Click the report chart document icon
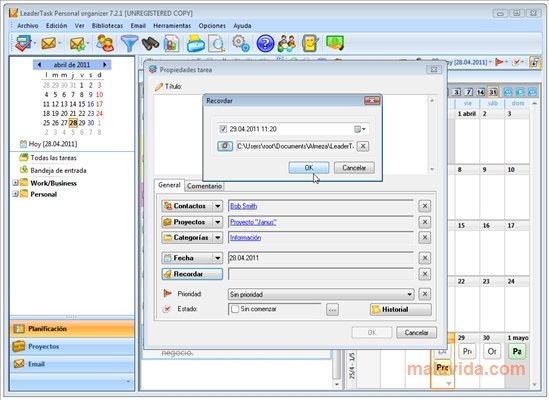 coord(171,44)
